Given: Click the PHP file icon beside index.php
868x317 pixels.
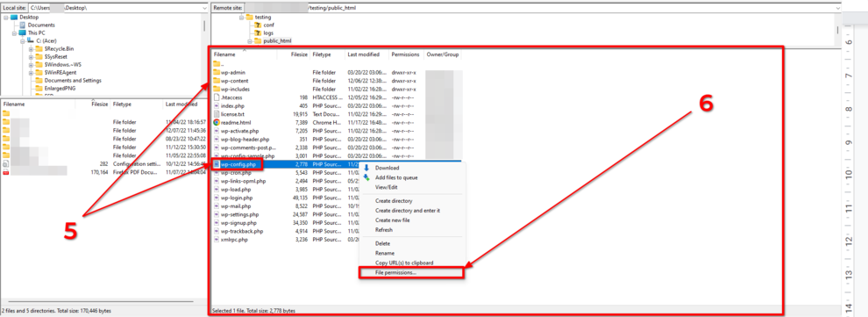Looking at the screenshot, I should pos(217,105).
